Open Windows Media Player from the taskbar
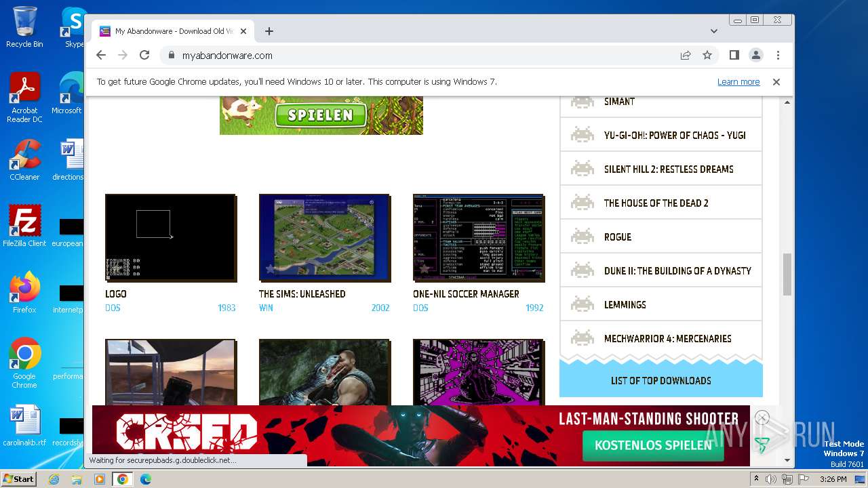Viewport: 868px width, 488px height. (x=100, y=479)
